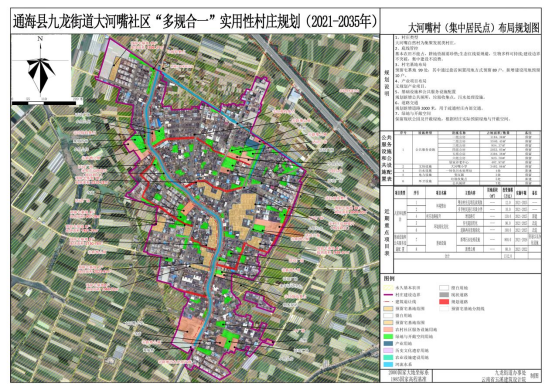Click the lavender legend swatch

(388, 350)
